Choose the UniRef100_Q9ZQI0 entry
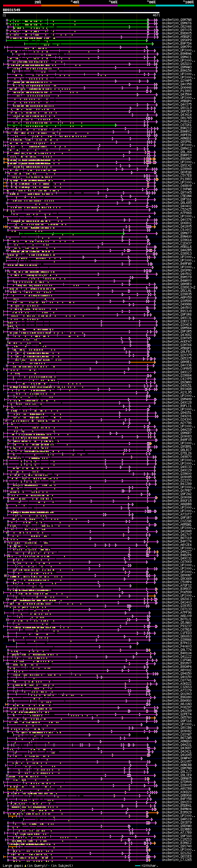The height and width of the screenshot is (868, 197). coord(177,64)
